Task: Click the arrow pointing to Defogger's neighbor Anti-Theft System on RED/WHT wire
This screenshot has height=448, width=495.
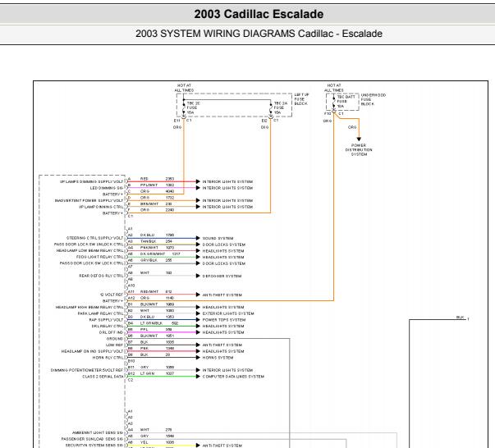Action: [198, 295]
